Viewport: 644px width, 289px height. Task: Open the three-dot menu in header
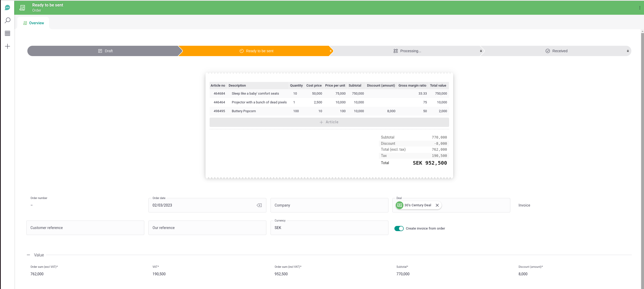click(640, 8)
